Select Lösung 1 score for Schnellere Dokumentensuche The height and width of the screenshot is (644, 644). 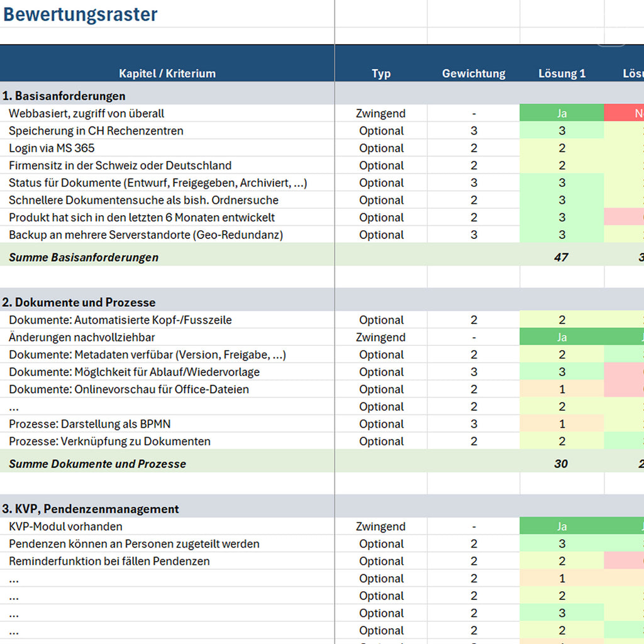pyautogui.click(x=562, y=200)
